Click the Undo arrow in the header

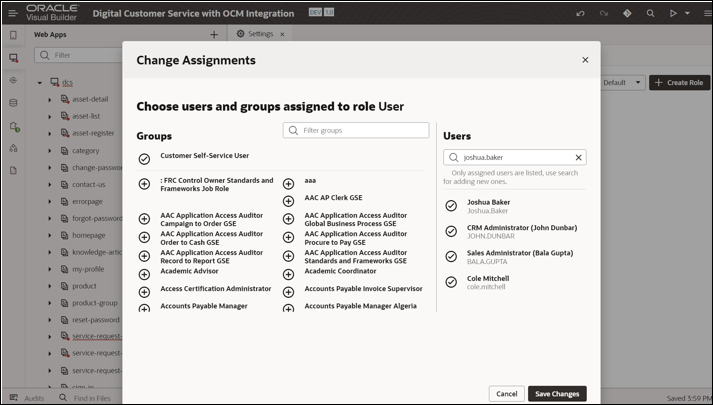point(580,13)
